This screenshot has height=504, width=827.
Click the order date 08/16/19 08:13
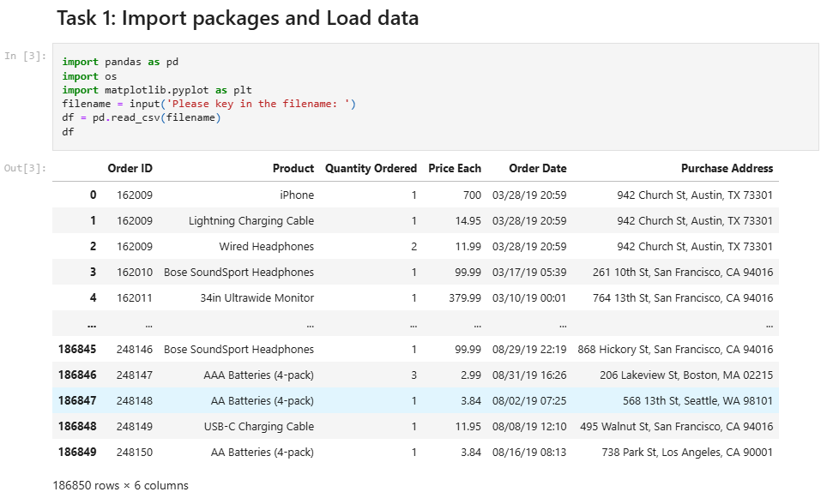(x=529, y=453)
